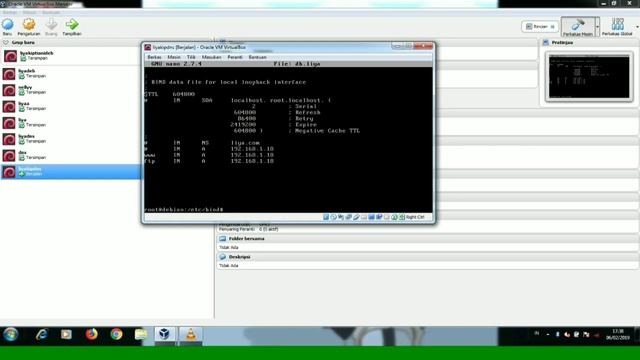The width and height of the screenshot is (640, 360).
Task: Select the liyadns virtual machine entry
Action: pos(71,139)
